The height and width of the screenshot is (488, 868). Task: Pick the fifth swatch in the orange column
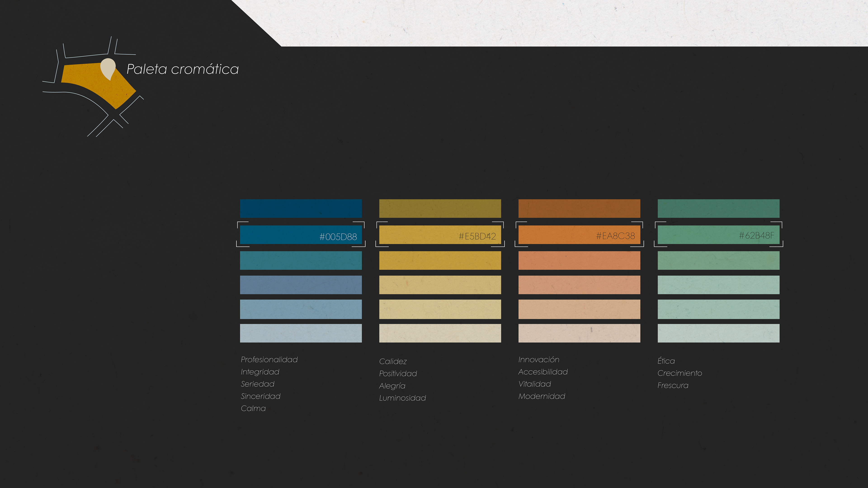pos(579,309)
